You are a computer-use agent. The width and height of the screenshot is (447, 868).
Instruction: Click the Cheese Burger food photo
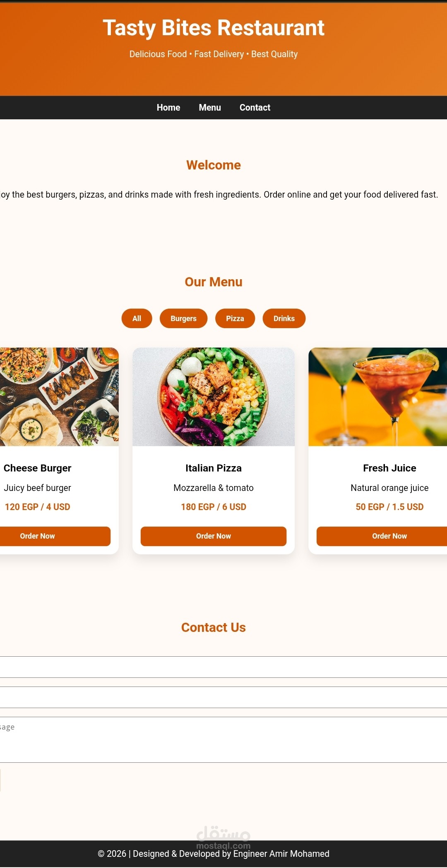59,397
